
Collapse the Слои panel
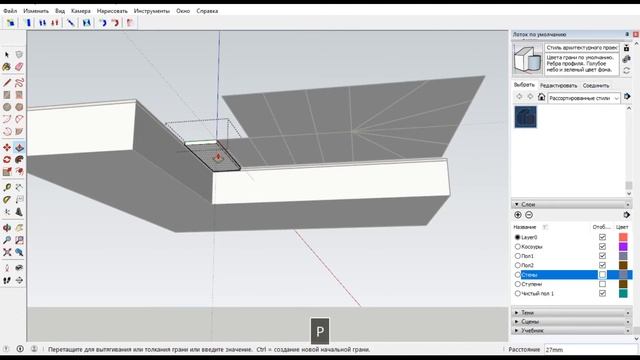tap(571, 204)
